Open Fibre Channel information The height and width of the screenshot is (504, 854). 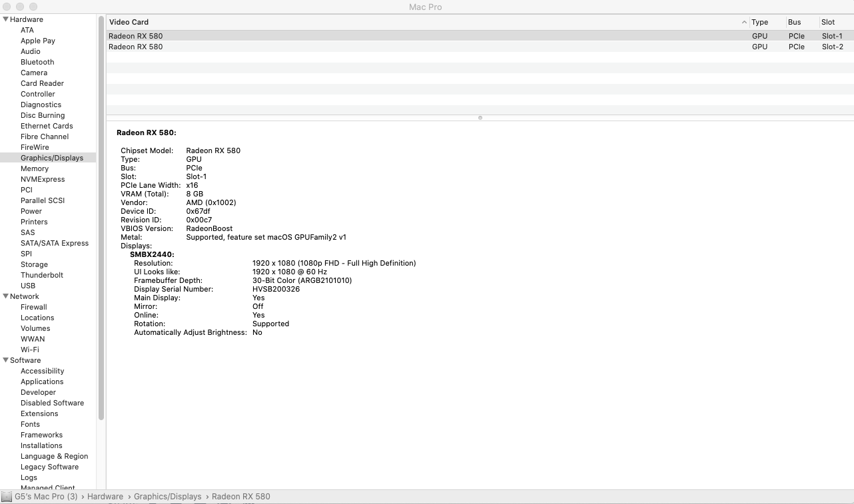[45, 136]
